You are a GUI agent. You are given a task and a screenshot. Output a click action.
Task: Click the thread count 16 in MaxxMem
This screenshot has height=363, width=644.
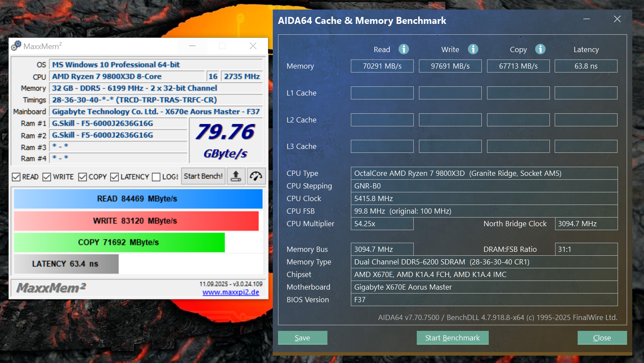coord(213,76)
